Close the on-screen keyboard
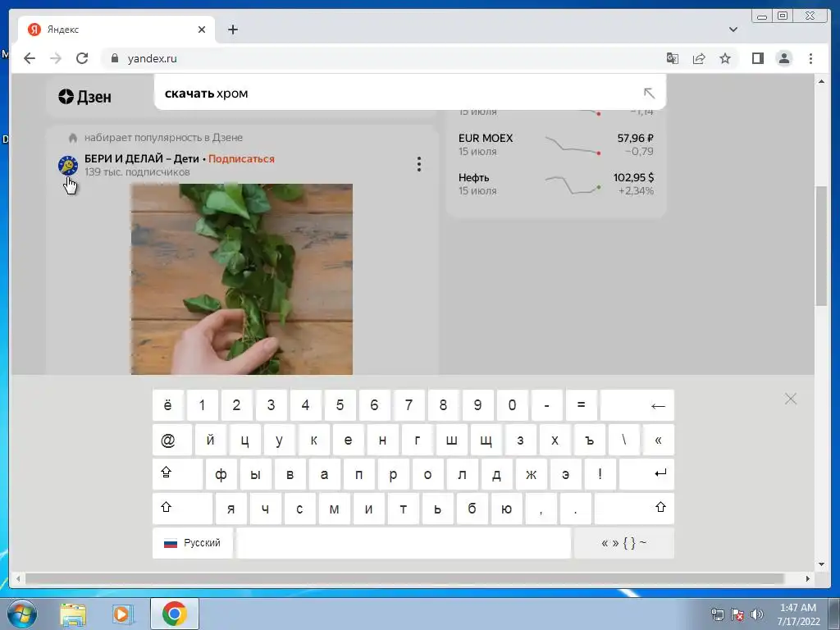 pyautogui.click(x=790, y=399)
